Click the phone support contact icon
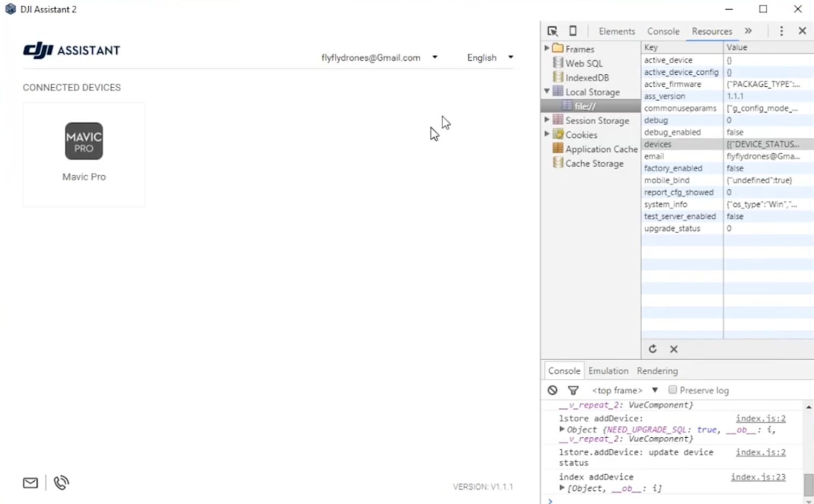The height and width of the screenshot is (504, 814). tap(61, 482)
